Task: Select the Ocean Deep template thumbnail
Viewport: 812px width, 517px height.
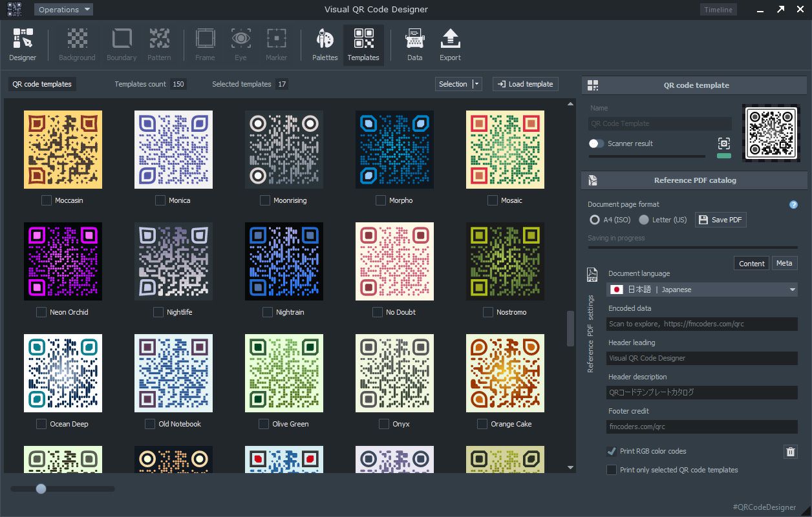Action: point(63,373)
